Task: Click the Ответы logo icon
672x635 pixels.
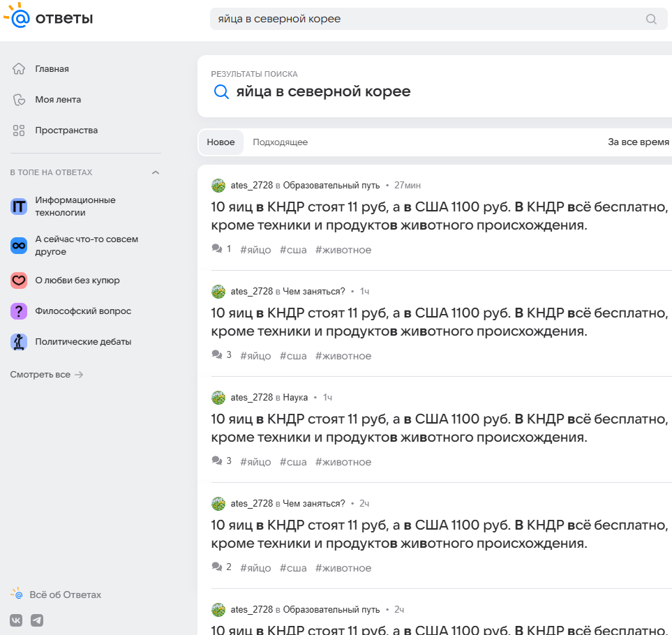Action: point(17,15)
